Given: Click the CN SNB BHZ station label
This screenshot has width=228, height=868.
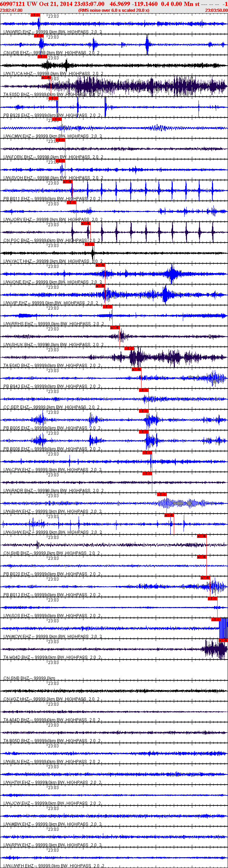Looking at the screenshot, I should pyautogui.click(x=29, y=678).
